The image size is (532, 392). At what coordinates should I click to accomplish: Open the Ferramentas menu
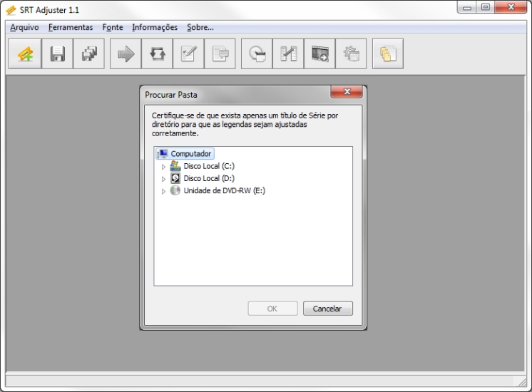(x=71, y=27)
